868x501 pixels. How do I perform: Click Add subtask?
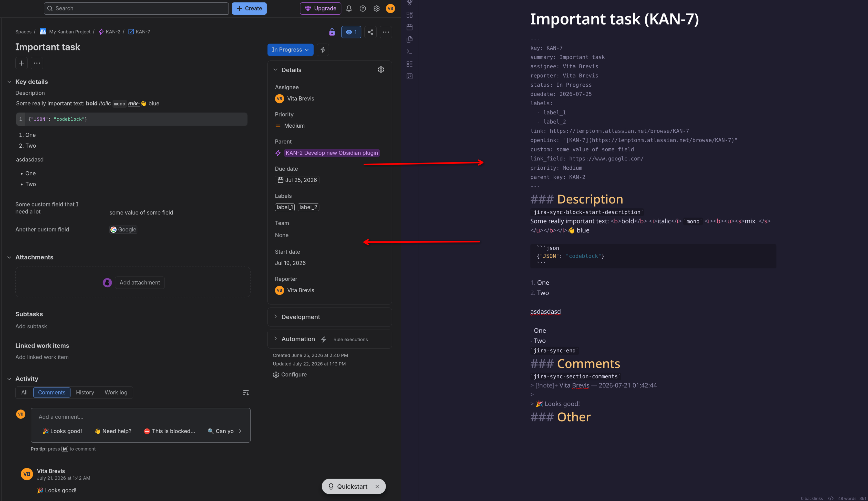tap(31, 326)
